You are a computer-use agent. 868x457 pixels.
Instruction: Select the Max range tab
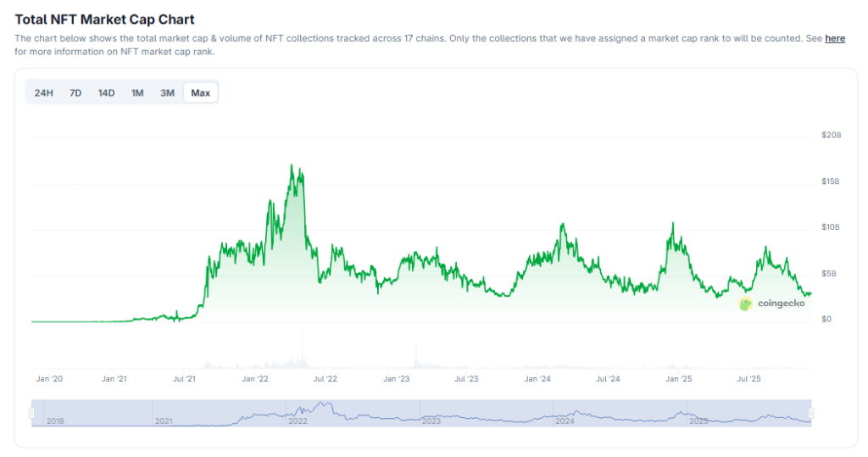coord(201,92)
